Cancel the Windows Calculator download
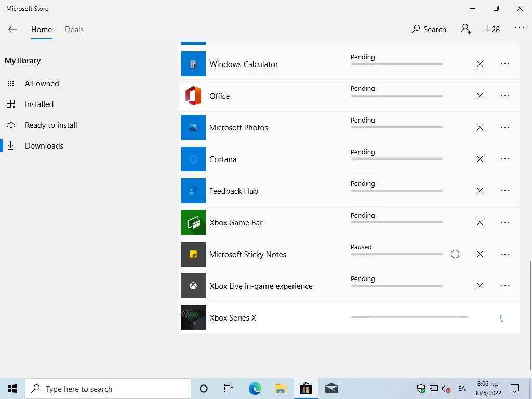Screen dimensions: 532x399 [x=480, y=64]
